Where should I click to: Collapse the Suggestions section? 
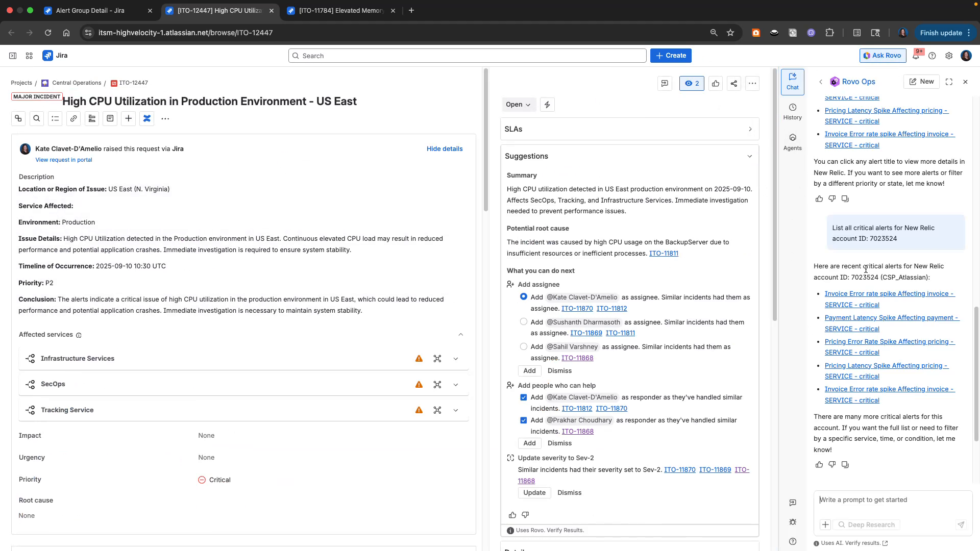coord(749,156)
